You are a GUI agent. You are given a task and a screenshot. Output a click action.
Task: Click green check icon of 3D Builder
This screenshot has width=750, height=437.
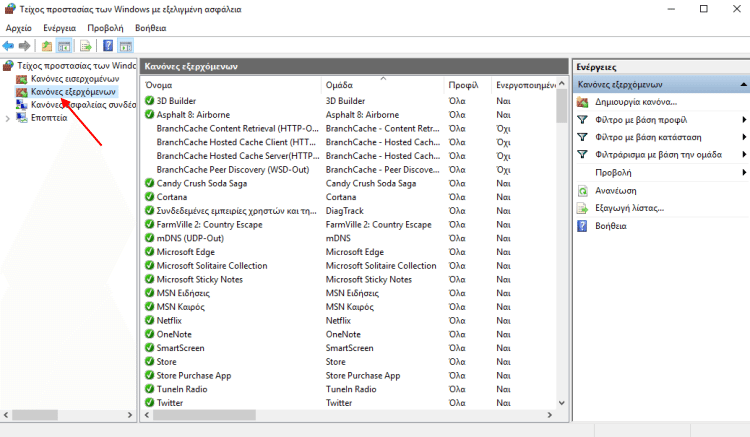[x=149, y=100]
